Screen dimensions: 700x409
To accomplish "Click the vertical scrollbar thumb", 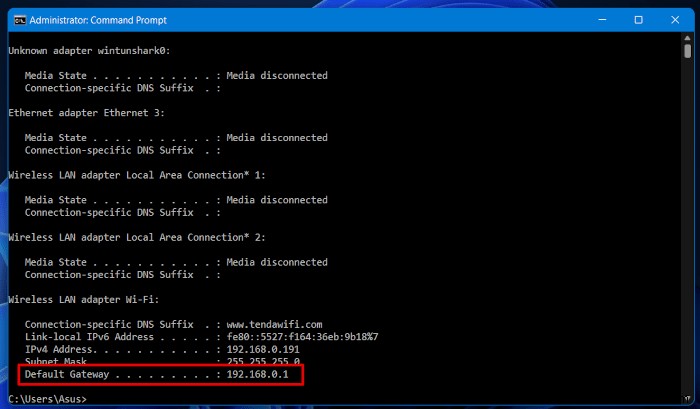I will [687, 51].
